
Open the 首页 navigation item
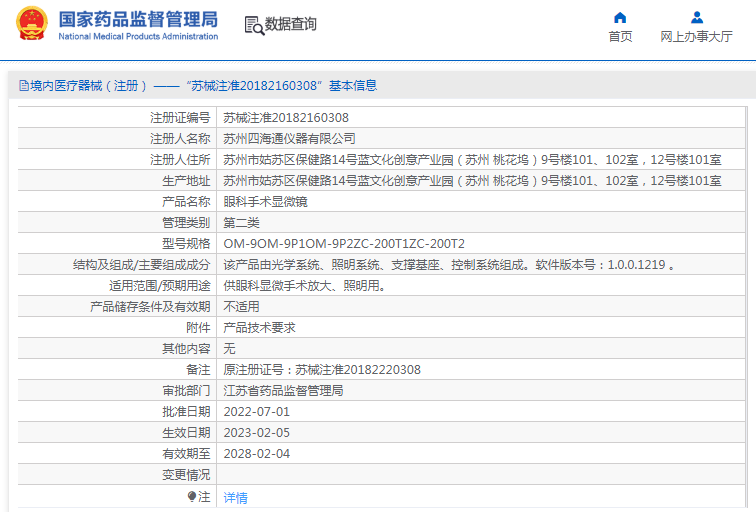[x=620, y=37]
